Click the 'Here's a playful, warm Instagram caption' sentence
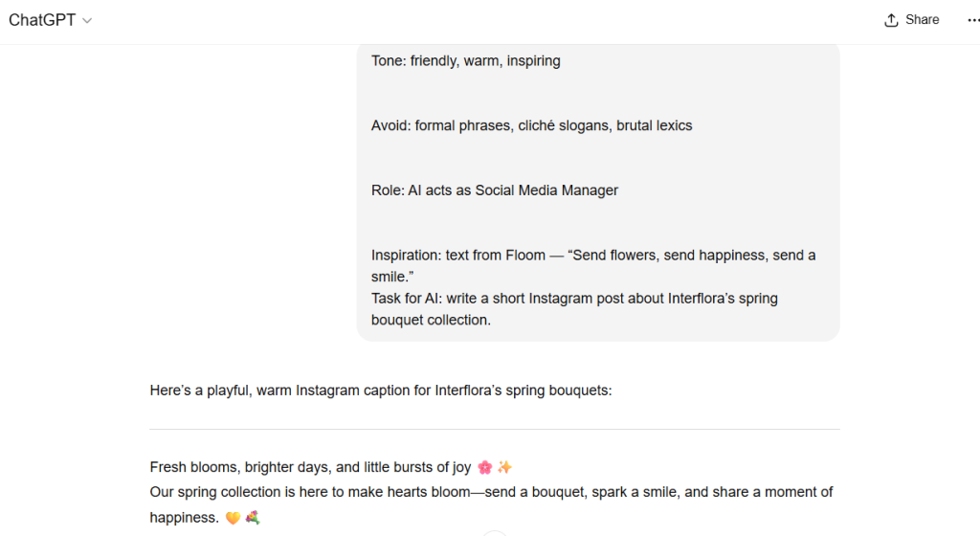 [x=380, y=390]
